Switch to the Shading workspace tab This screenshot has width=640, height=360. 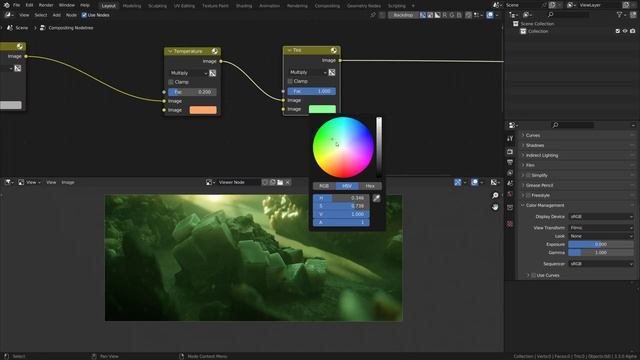point(244,6)
